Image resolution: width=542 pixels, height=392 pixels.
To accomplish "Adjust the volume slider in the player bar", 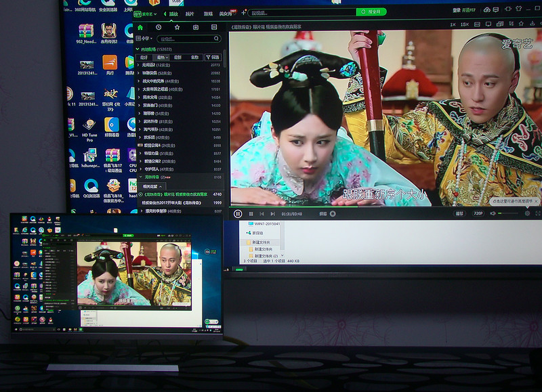I will click(x=507, y=213).
